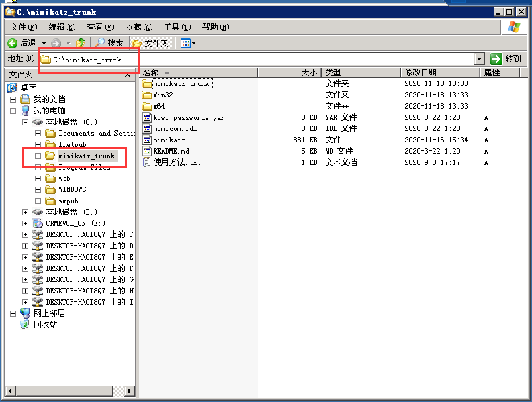Expand the Local Disk (D:) tree node
532x402 pixels.
tap(25, 212)
